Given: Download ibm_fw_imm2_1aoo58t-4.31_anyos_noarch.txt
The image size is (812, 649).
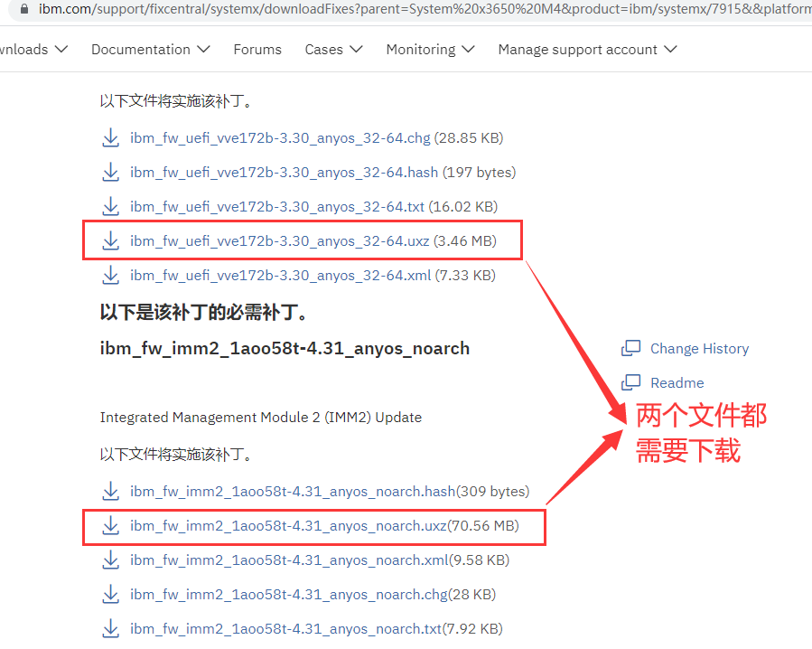Looking at the screenshot, I should tap(285, 628).
